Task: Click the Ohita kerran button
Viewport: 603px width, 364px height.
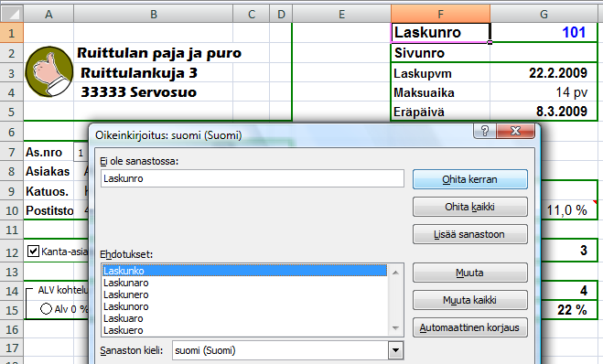Action: (470, 179)
